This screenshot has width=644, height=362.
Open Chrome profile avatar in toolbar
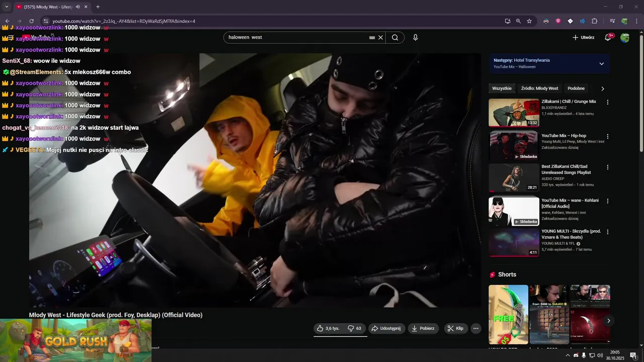click(624, 21)
